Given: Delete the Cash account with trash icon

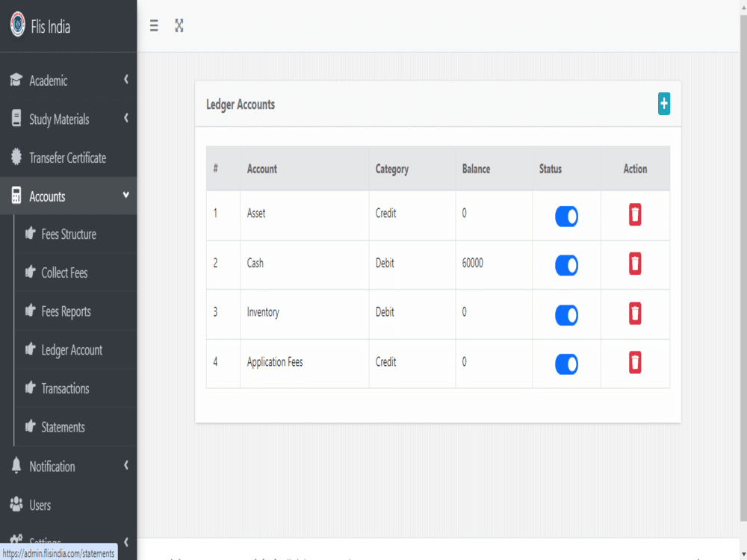Looking at the screenshot, I should pos(635,264).
